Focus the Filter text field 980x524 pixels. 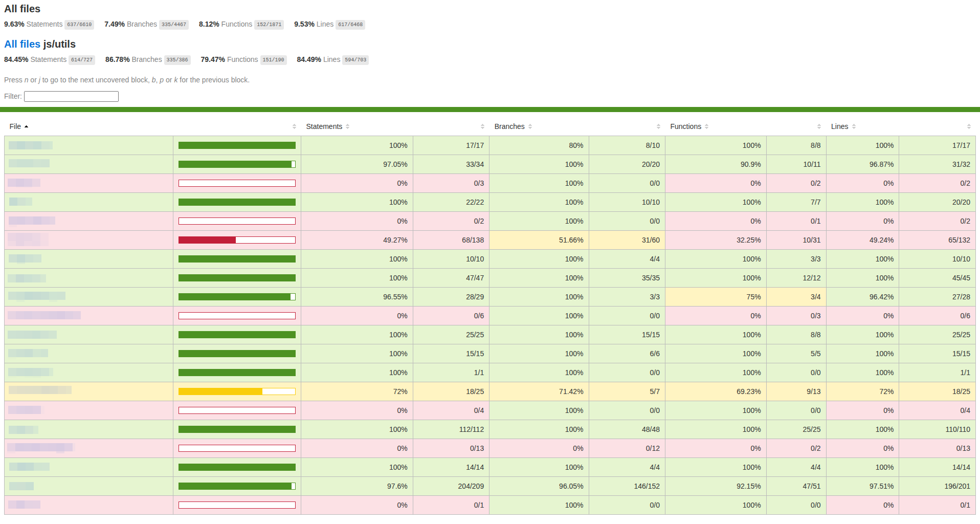click(x=71, y=96)
